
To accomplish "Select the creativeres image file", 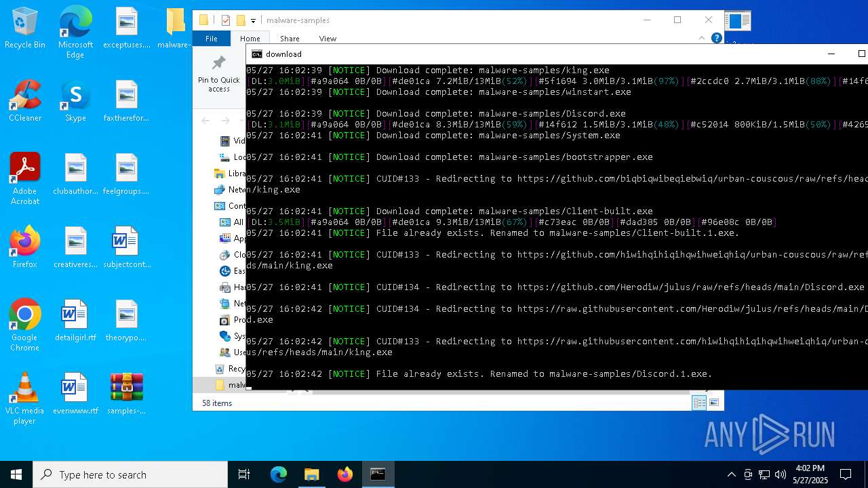I will click(x=75, y=248).
